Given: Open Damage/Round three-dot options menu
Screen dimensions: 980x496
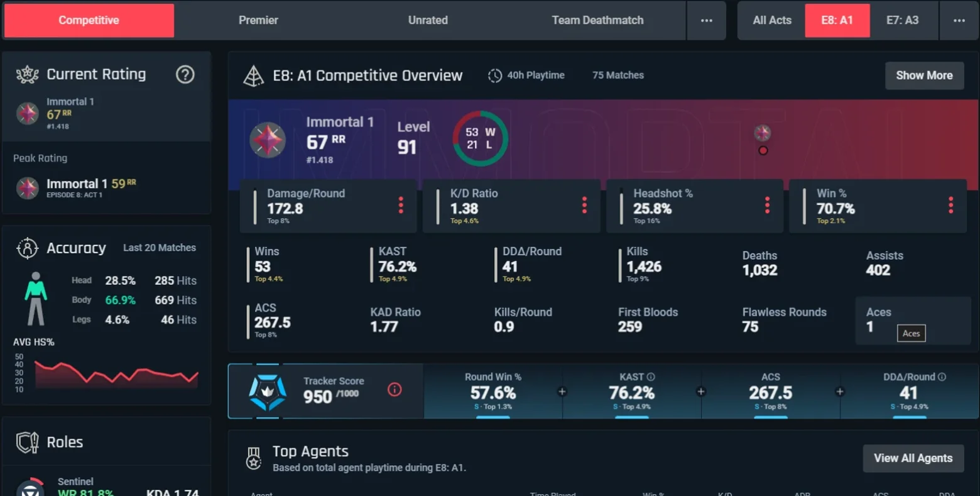Looking at the screenshot, I should coord(401,205).
